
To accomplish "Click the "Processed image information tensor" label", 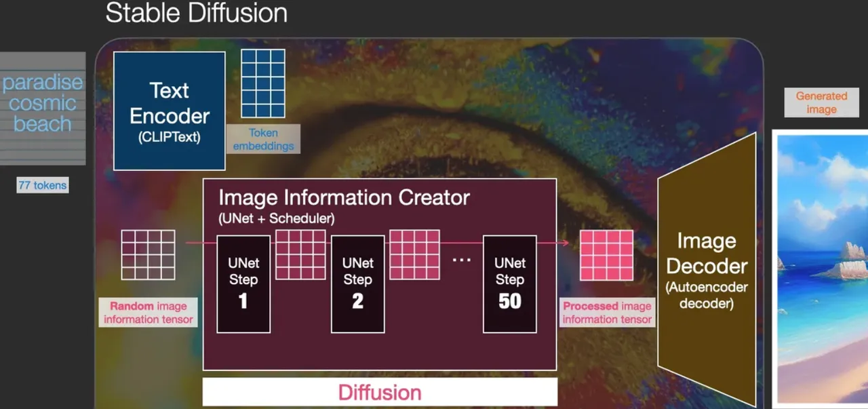I will [607, 313].
